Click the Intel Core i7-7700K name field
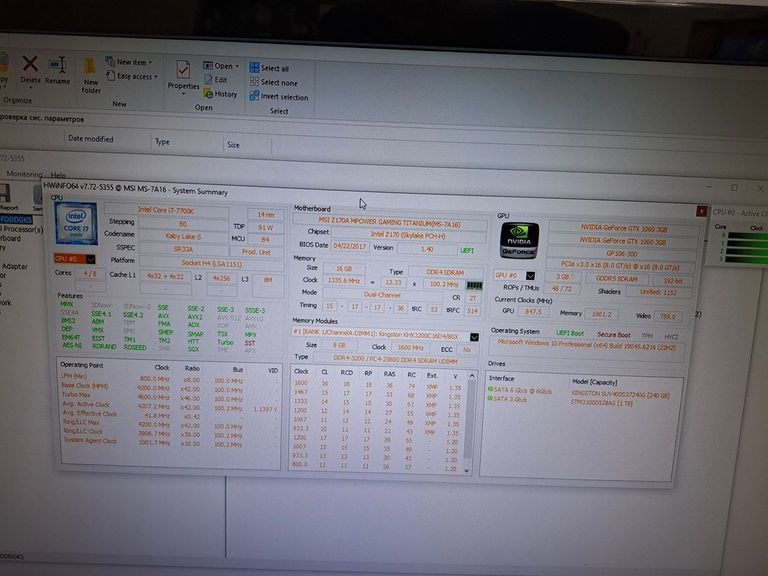This screenshot has width=768, height=576. [166, 210]
